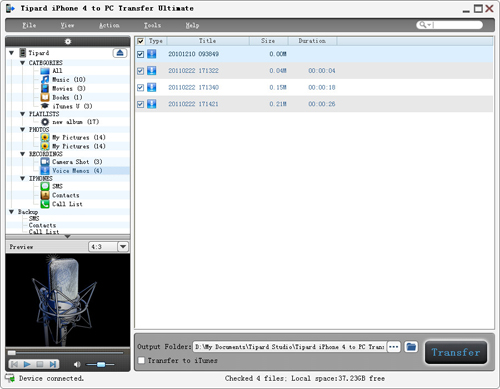Uncheck the 20110222 171322 file checkbox
Viewport: 500px width, 389px height.
click(x=141, y=71)
